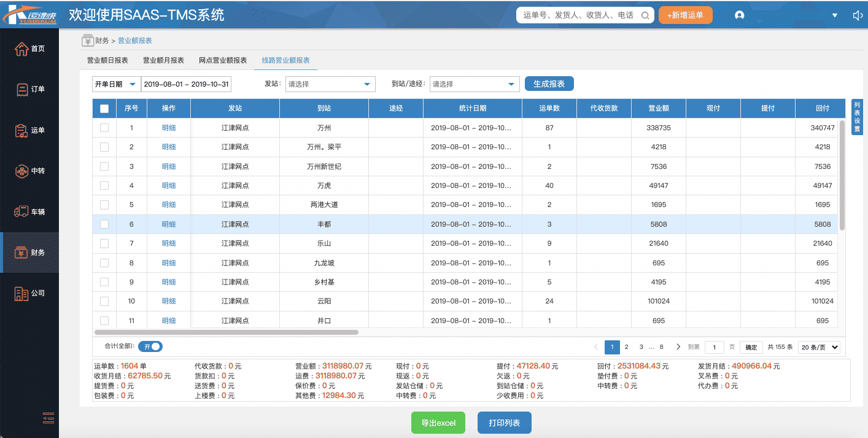Click the speaker sound icon at top right
868x438 pixels.
tap(858, 15)
